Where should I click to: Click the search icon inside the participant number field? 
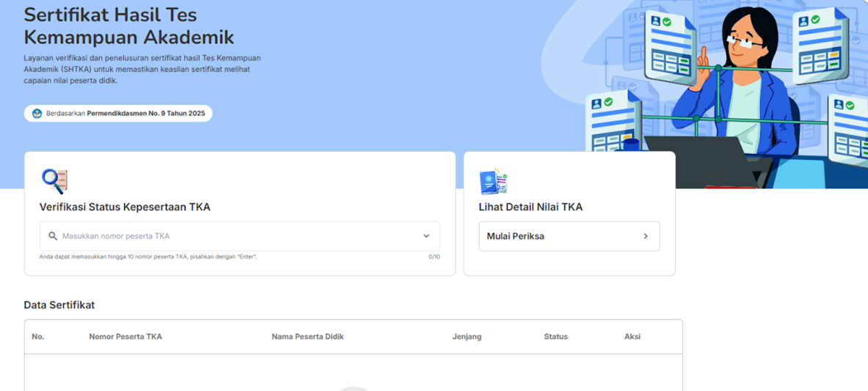pyautogui.click(x=53, y=236)
